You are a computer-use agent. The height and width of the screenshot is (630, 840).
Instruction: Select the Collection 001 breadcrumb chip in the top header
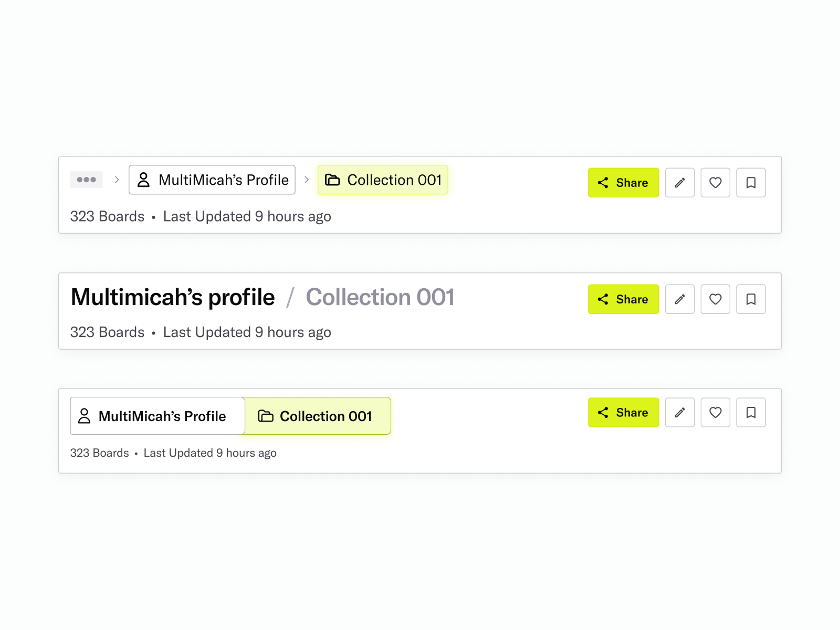pyautogui.click(x=383, y=180)
